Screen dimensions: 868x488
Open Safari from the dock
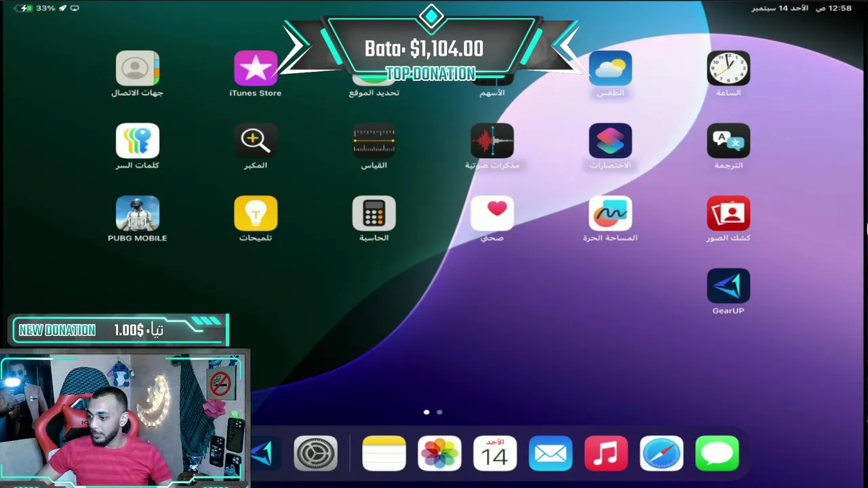coord(662,453)
